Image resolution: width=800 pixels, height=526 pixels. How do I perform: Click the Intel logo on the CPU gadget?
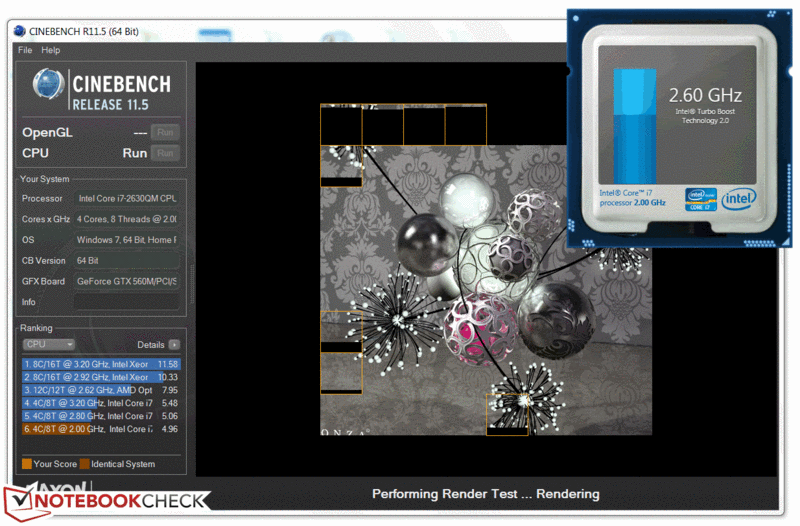739,199
